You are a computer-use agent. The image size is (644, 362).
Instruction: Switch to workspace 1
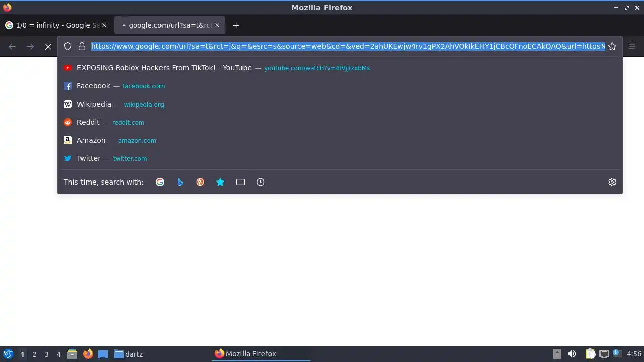coord(22,354)
